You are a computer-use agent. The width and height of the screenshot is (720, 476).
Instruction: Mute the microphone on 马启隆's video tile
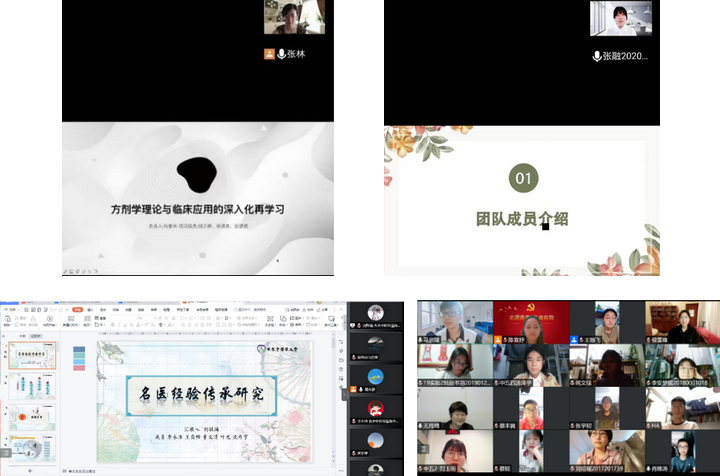point(421,339)
